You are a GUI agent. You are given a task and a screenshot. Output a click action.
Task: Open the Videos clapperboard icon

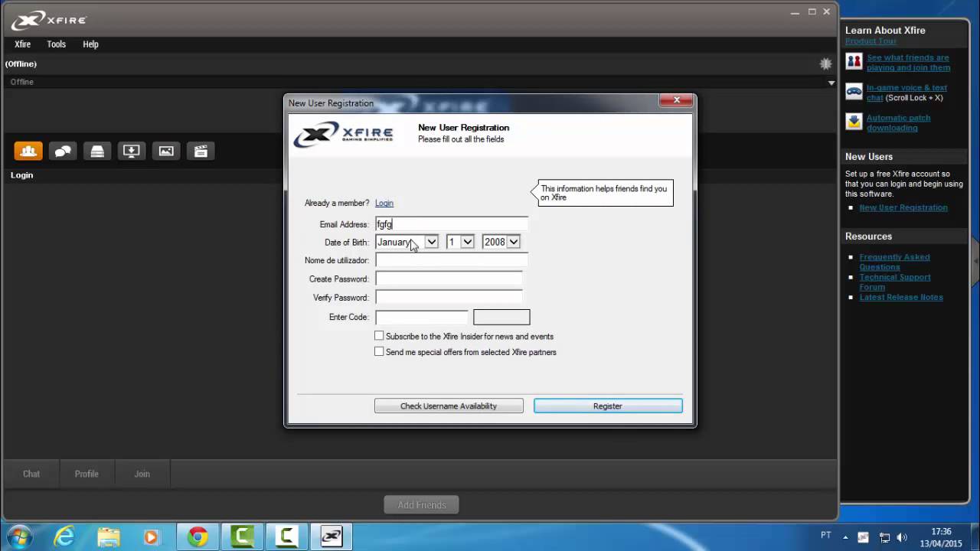pos(201,151)
